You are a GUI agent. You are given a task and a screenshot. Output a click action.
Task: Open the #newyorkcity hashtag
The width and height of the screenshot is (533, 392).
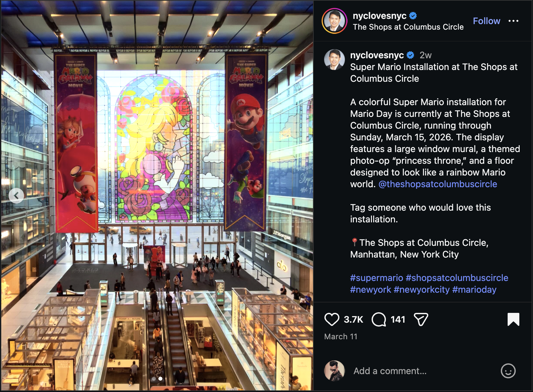(421, 289)
